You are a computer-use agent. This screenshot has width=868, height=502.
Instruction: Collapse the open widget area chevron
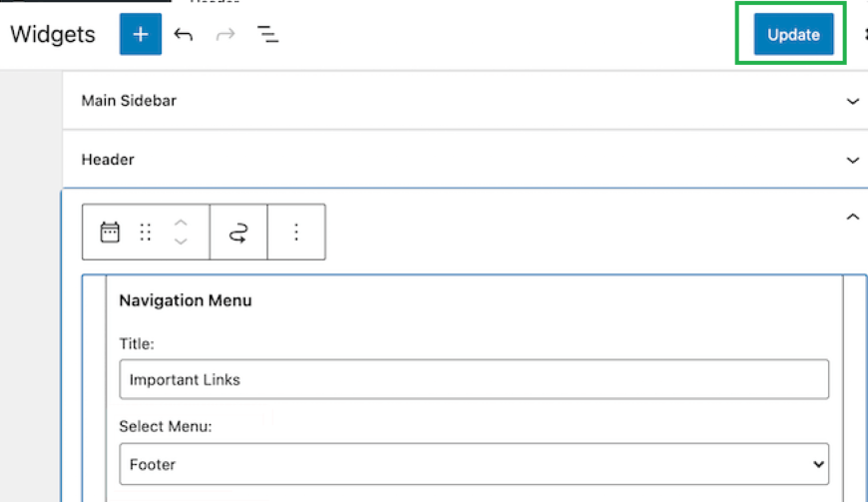852,217
